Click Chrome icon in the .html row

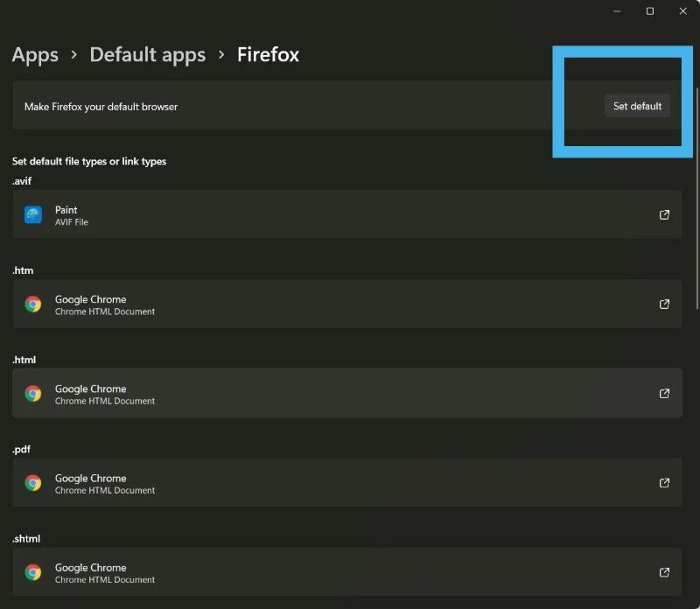(33, 394)
